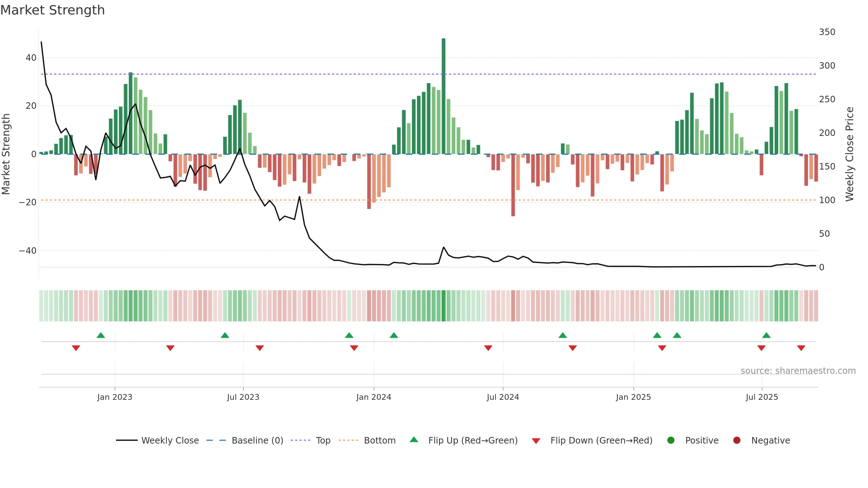Screen dimensions: 868x488
Task: Toggle the Weekly Close legend label
Action: point(170,441)
